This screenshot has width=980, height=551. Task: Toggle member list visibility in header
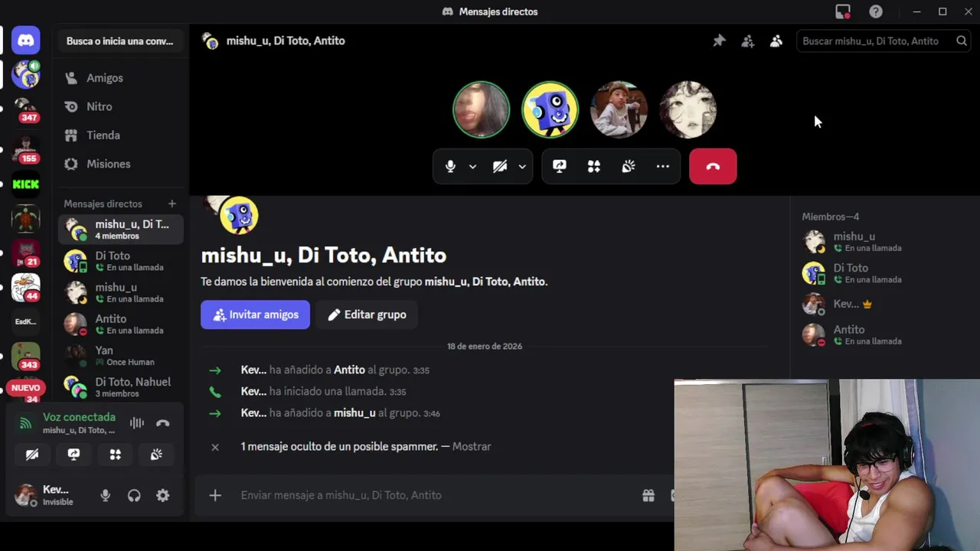(776, 41)
